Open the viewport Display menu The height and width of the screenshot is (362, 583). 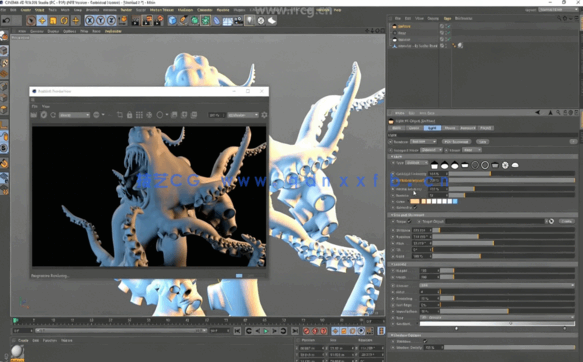click(54, 31)
